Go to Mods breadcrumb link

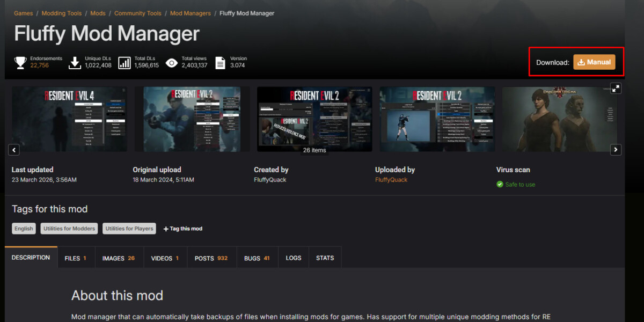click(98, 13)
